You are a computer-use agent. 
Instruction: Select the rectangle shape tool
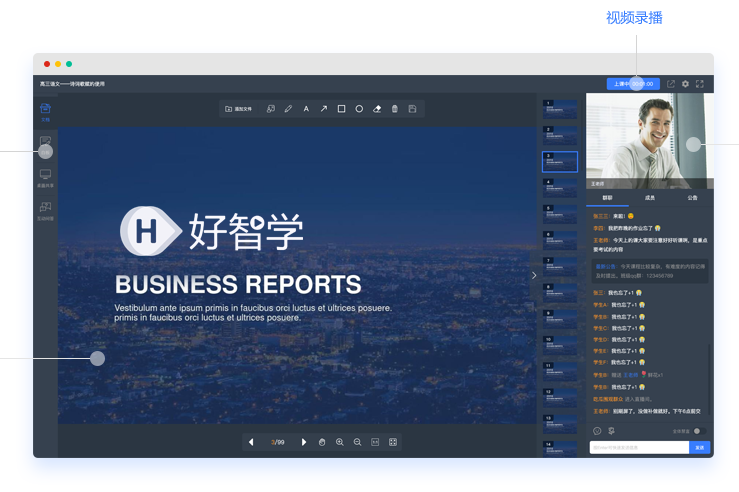pyautogui.click(x=341, y=109)
